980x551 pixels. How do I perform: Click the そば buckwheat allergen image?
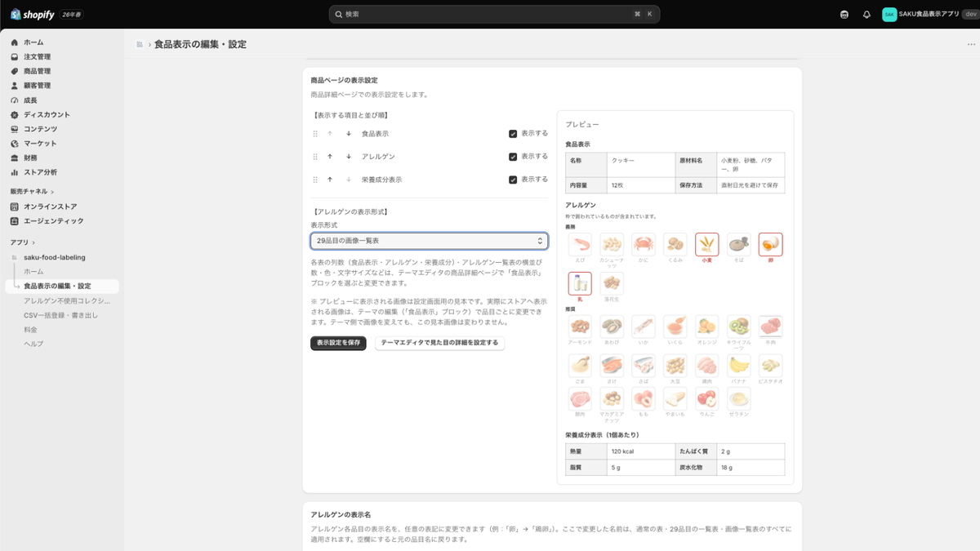click(x=739, y=244)
